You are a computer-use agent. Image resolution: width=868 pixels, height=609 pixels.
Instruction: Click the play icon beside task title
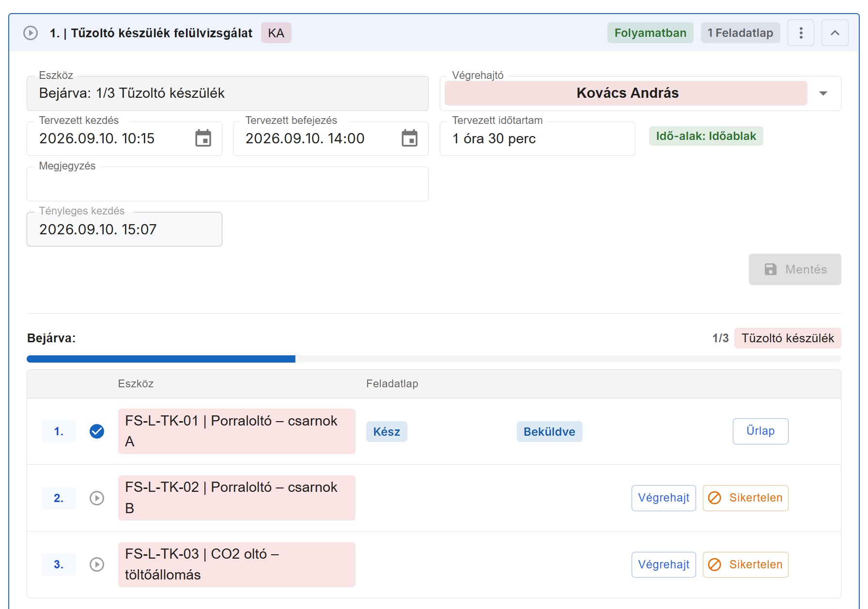click(31, 33)
